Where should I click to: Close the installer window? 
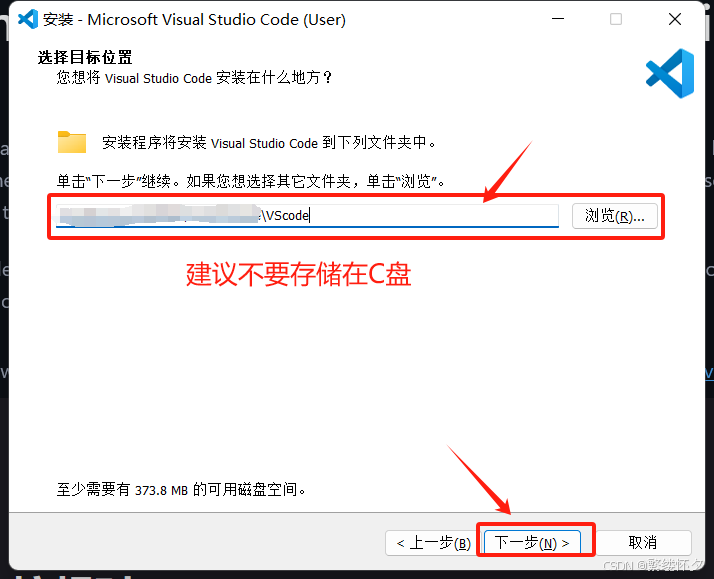point(674,19)
